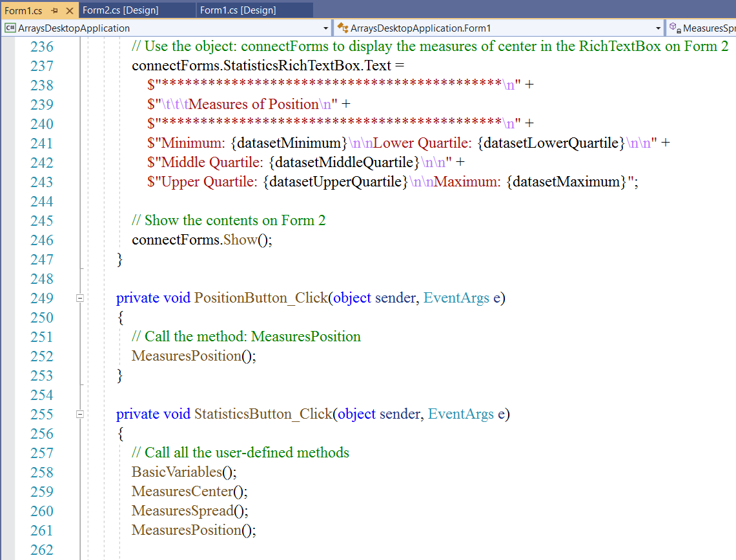Click the C# project icon in navigation bar
Image resolution: width=736 pixels, height=560 pixels.
point(10,28)
